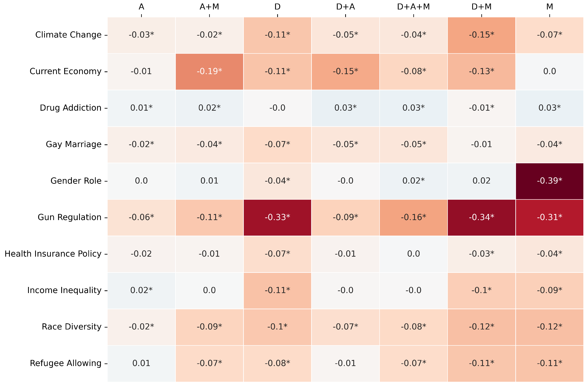The image size is (588, 388).
Task: Click the darkest cell, Gender Role under M
Action: pyautogui.click(x=549, y=181)
